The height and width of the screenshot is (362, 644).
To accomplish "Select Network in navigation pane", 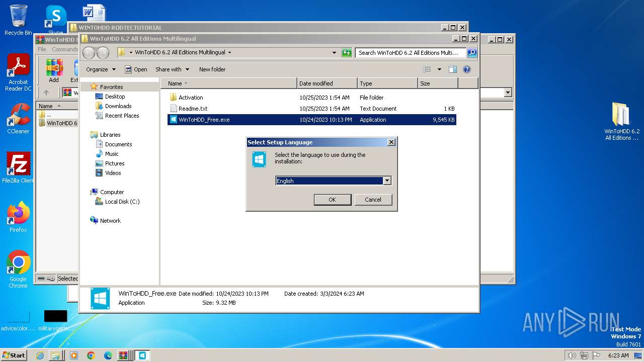I will (110, 221).
